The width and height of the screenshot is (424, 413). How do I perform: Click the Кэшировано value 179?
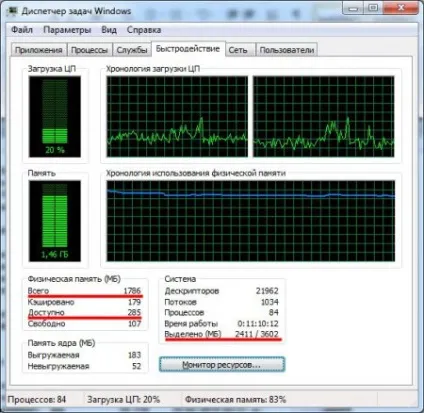click(x=134, y=302)
